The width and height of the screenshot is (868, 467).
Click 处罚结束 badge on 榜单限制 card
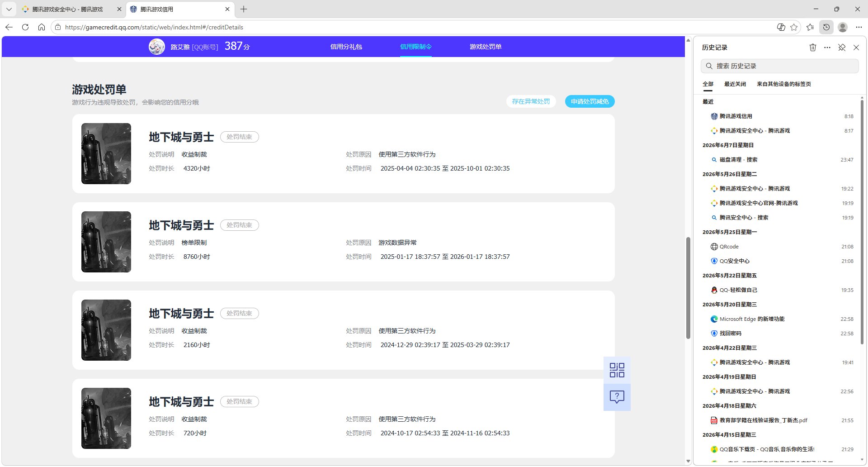click(240, 225)
